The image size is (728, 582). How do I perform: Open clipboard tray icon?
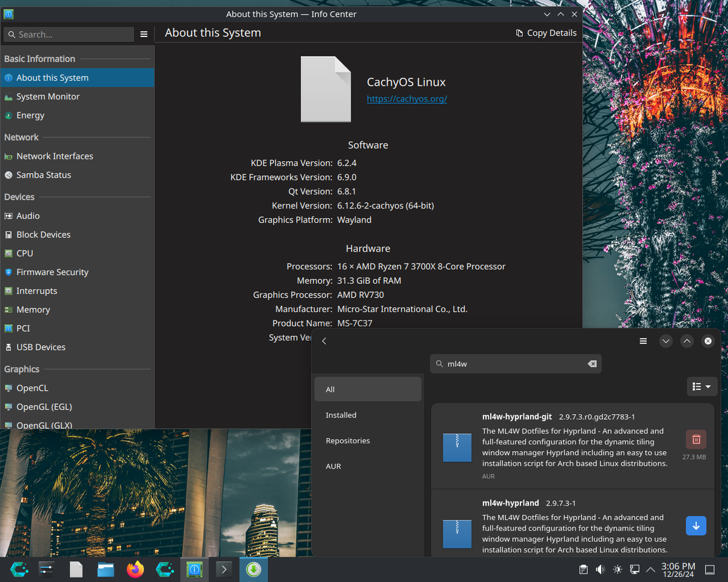tap(583, 569)
